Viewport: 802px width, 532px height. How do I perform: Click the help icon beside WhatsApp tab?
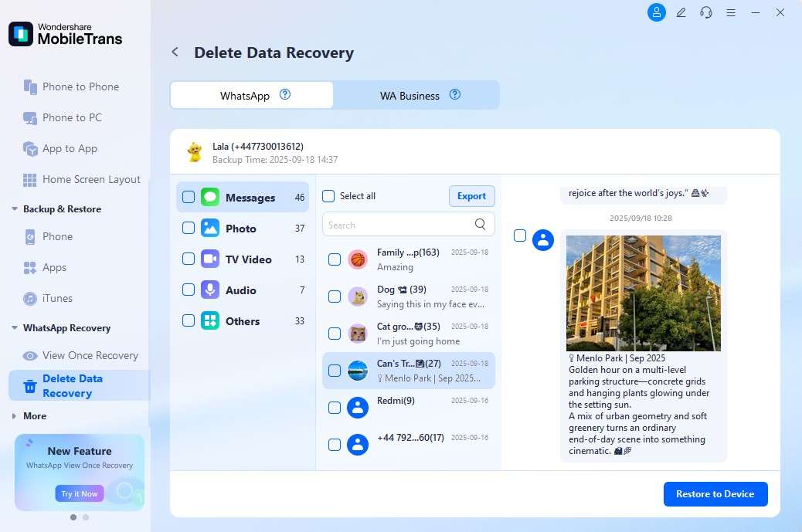285,95
